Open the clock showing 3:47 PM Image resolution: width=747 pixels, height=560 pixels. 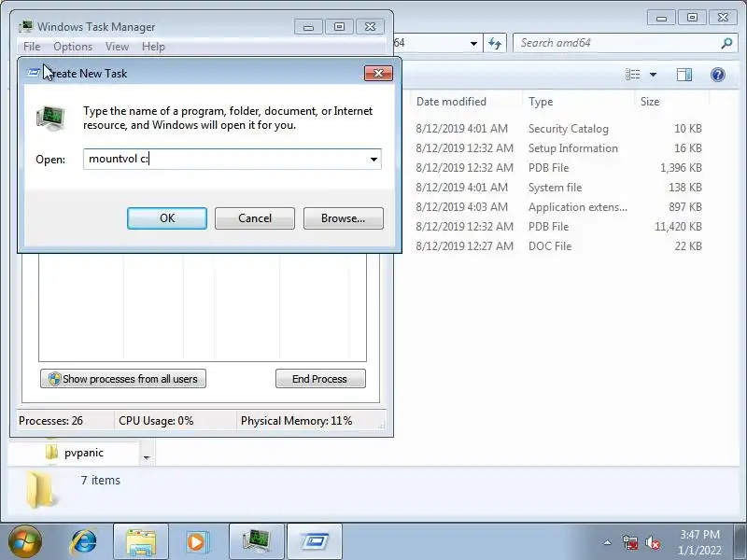pyautogui.click(x=699, y=542)
